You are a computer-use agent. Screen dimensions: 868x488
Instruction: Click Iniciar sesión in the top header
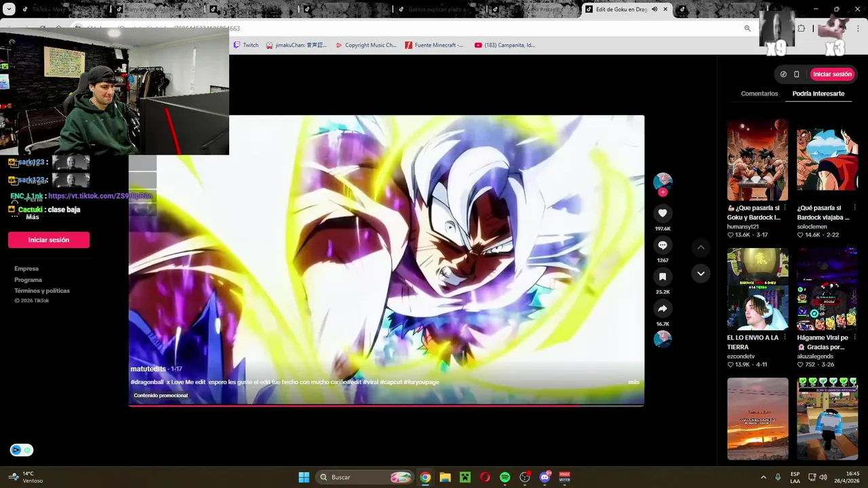[832, 75]
